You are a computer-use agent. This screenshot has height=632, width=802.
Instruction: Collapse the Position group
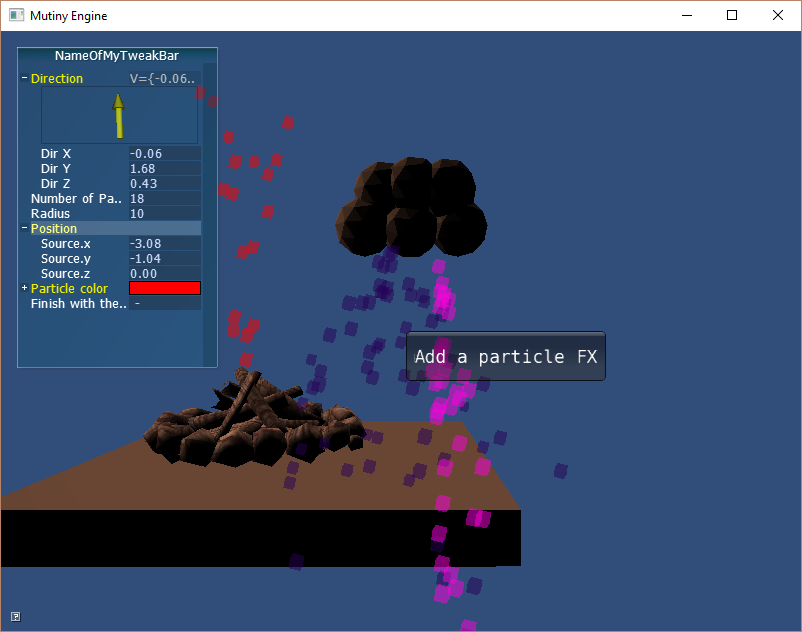tap(24, 229)
